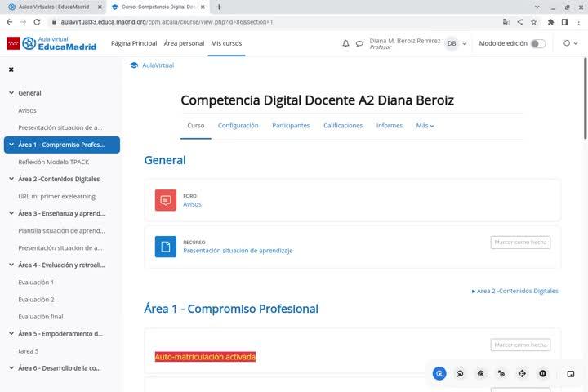Open the Avisos forum link
This screenshot has height=392, width=588.
(192, 204)
